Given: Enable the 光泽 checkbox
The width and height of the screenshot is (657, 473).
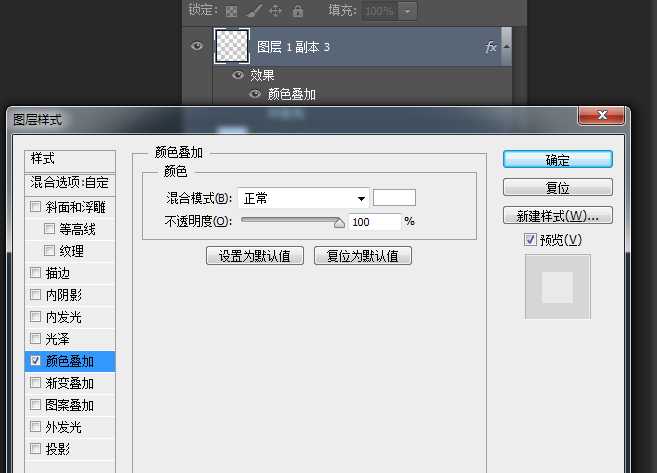Looking at the screenshot, I should [x=36, y=338].
